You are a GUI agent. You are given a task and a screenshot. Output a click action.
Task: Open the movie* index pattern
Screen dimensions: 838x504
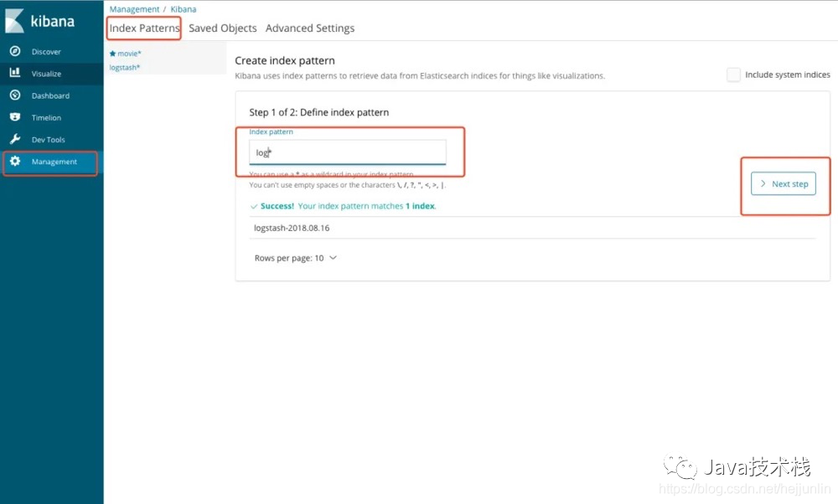129,54
